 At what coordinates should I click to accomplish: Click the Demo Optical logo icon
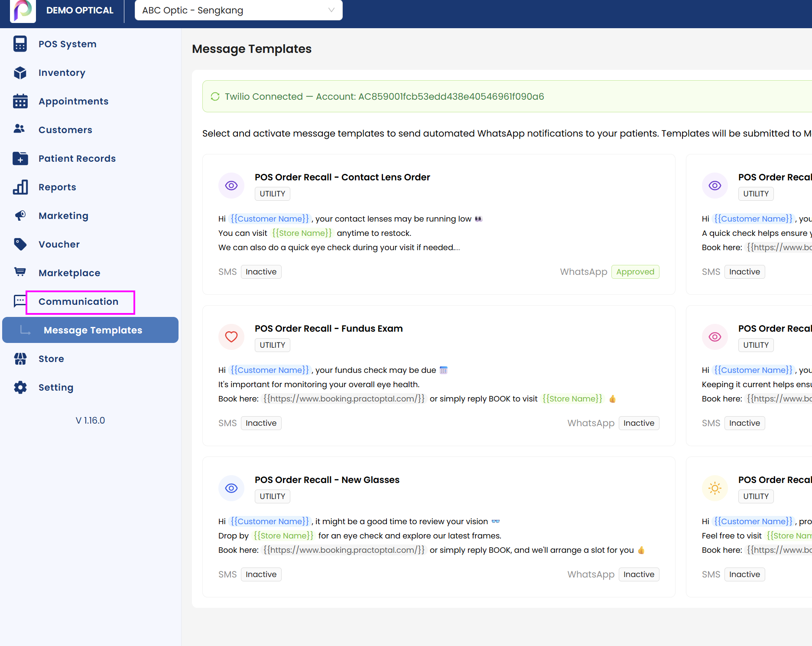pos(23,10)
